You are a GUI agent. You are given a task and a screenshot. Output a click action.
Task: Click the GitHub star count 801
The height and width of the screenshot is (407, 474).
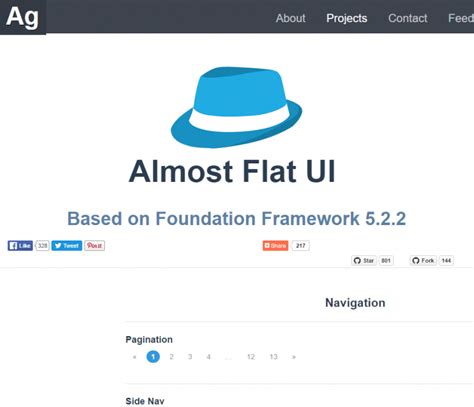tap(386, 260)
